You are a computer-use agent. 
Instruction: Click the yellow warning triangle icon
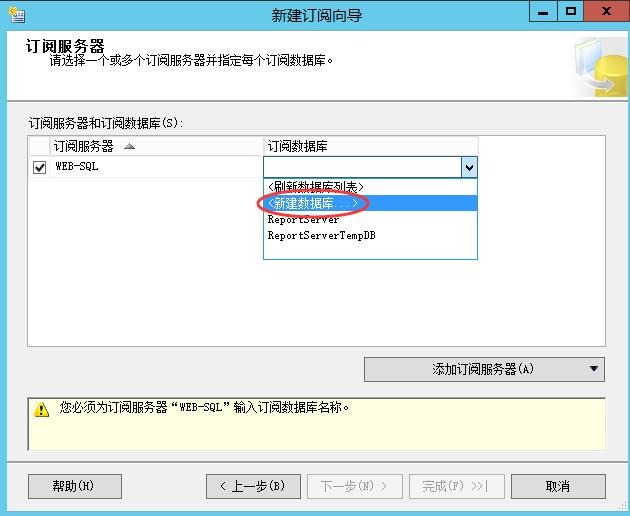[x=41, y=409]
